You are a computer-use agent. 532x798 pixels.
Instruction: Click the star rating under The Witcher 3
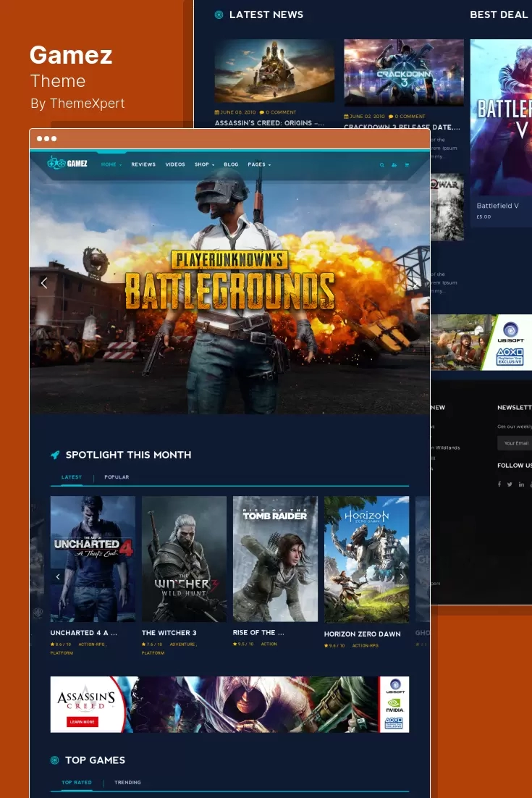pos(151,644)
